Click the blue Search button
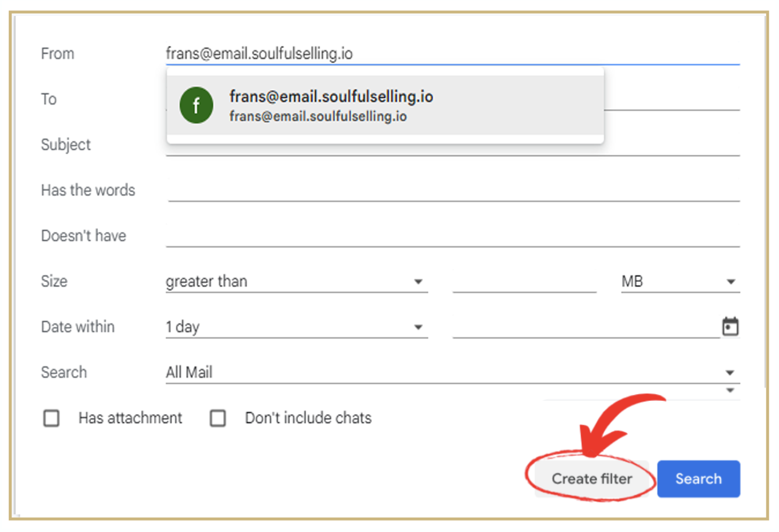 tap(699, 479)
